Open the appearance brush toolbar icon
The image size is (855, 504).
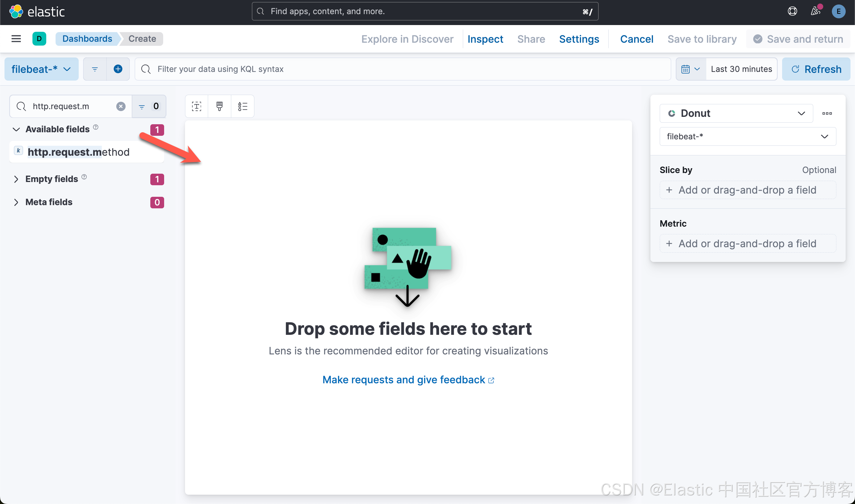tap(219, 106)
